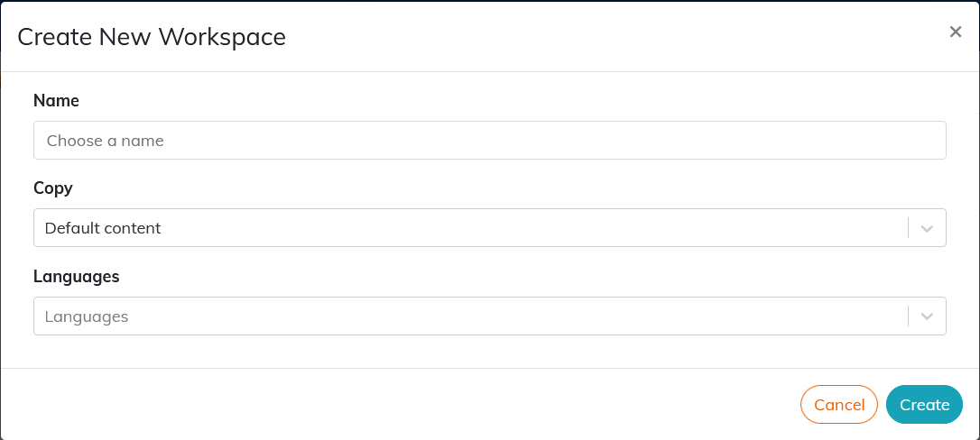Click the Cancel button
Image resolution: width=980 pixels, height=440 pixels.
tap(838, 405)
